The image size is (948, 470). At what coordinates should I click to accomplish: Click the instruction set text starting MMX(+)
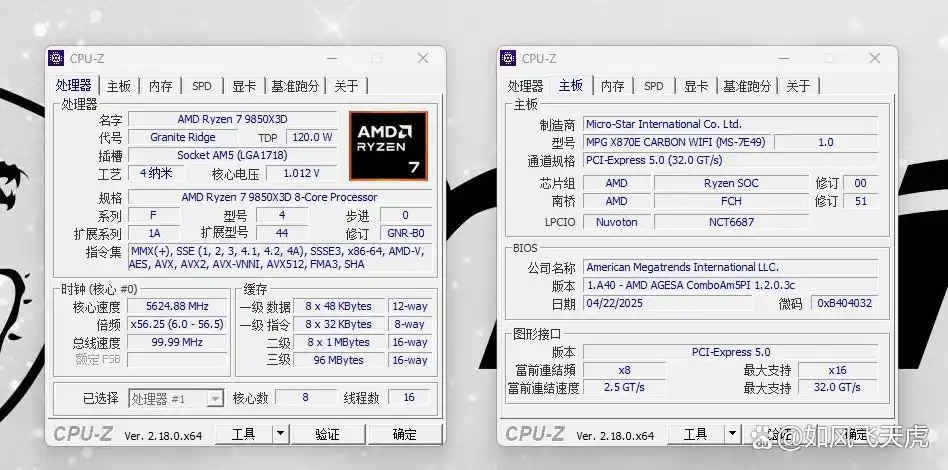click(280, 258)
